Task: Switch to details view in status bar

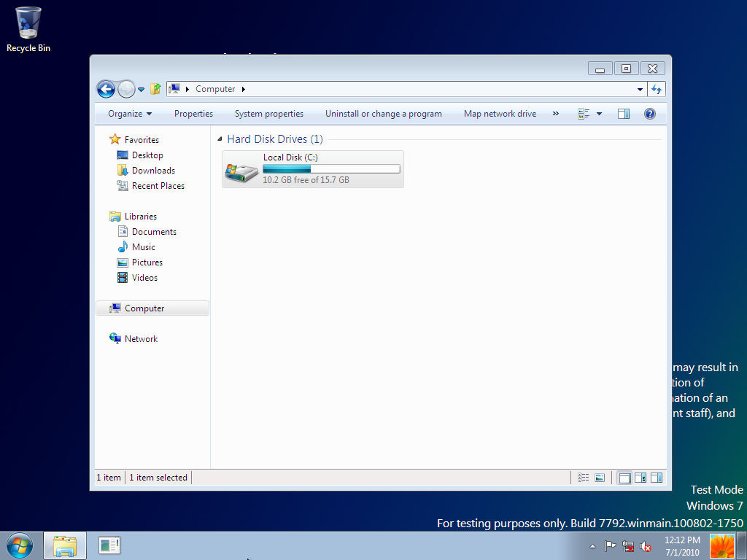Action: [x=583, y=478]
